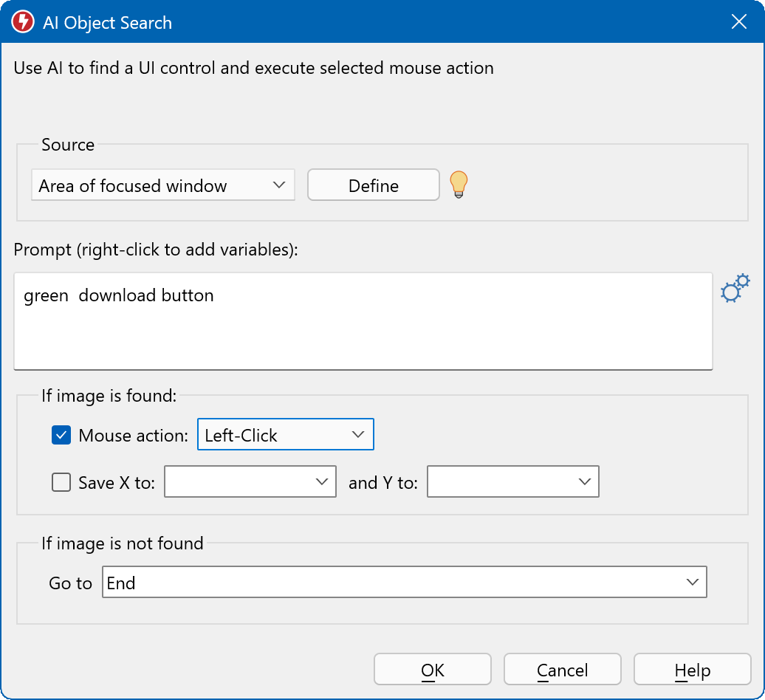The height and width of the screenshot is (700, 765).
Task: Open the 'and Y to' variable dropdown
Action: point(512,482)
